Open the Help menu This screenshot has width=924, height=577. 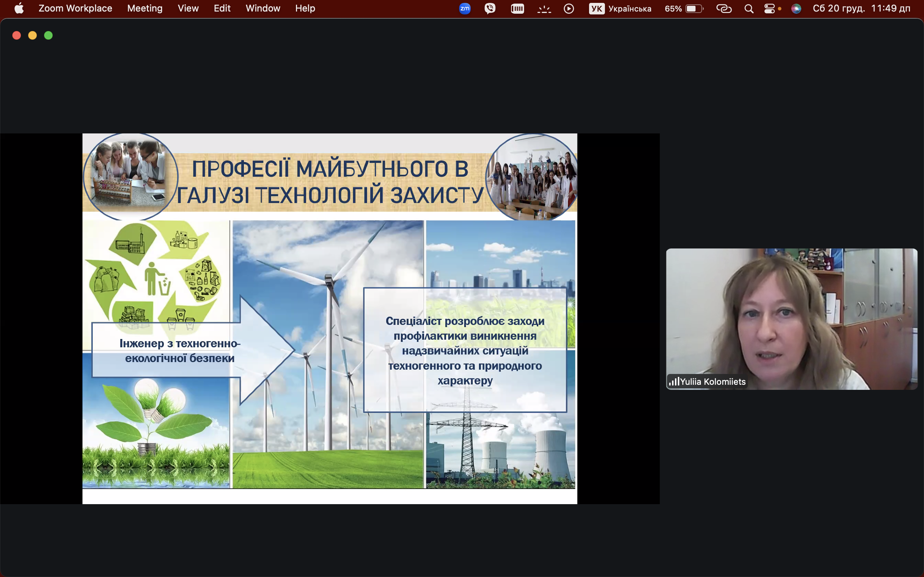click(x=305, y=8)
